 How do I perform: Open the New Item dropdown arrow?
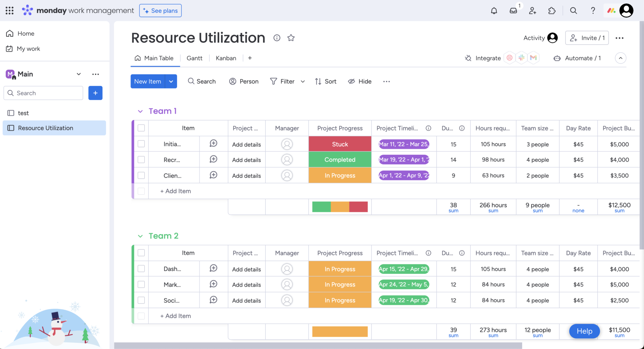click(171, 81)
